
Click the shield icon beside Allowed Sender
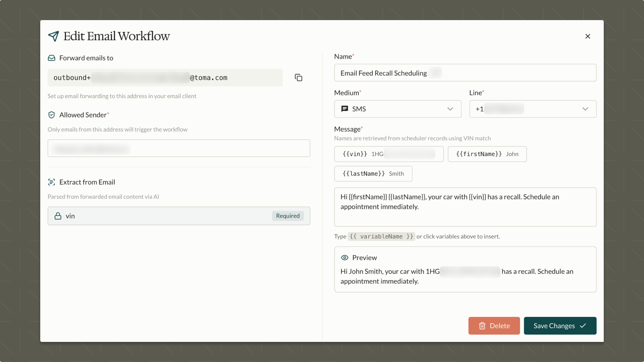point(52,115)
